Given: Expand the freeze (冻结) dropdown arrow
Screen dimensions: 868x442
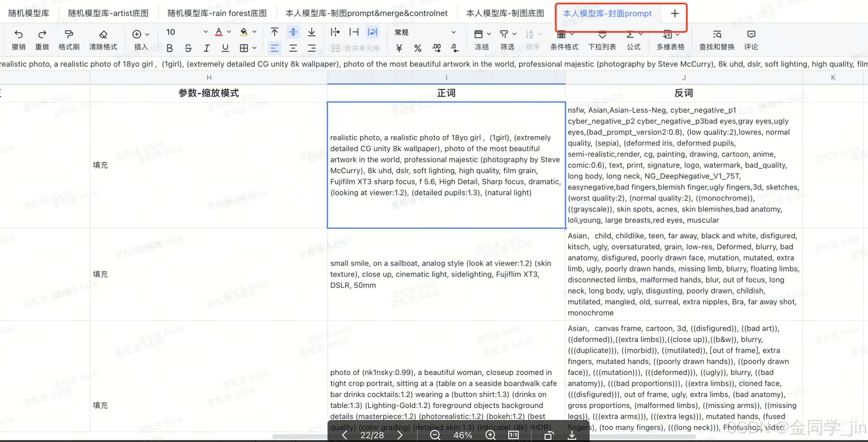Looking at the screenshot, I should [x=489, y=34].
